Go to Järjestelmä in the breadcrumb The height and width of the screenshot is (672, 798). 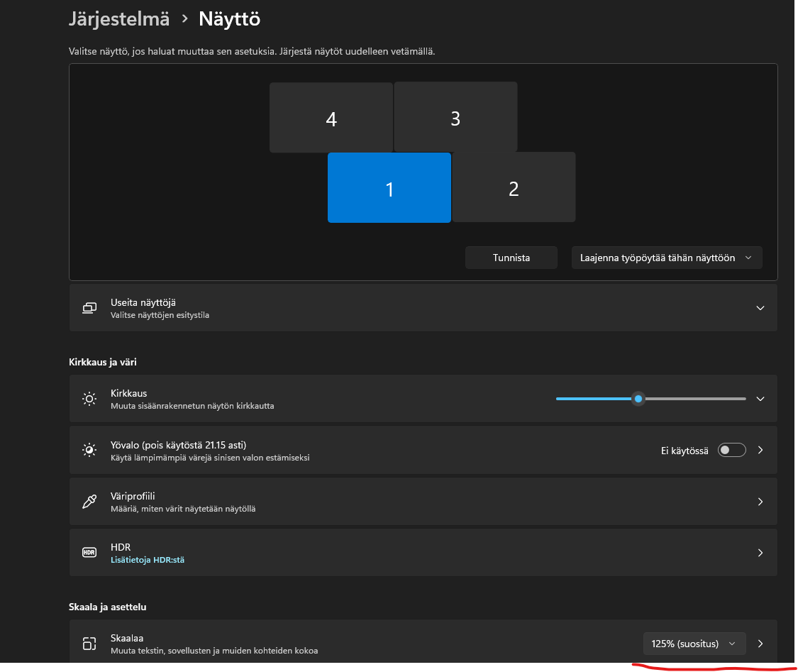[x=119, y=19]
